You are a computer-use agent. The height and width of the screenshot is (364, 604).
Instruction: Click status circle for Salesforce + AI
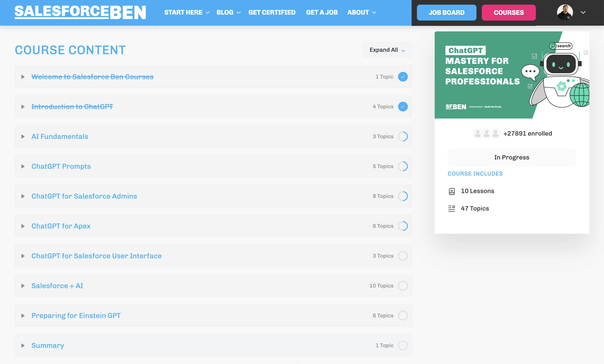tap(403, 286)
